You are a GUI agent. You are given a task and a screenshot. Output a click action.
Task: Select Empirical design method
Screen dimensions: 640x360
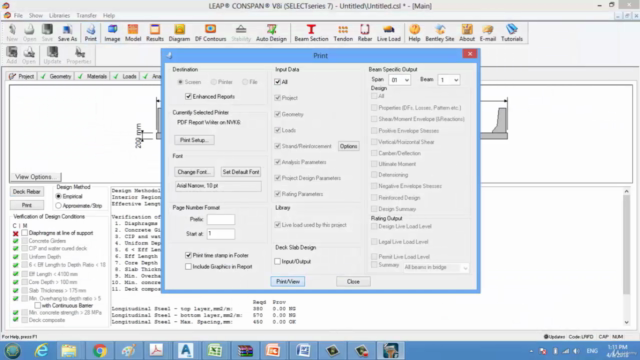[58, 196]
